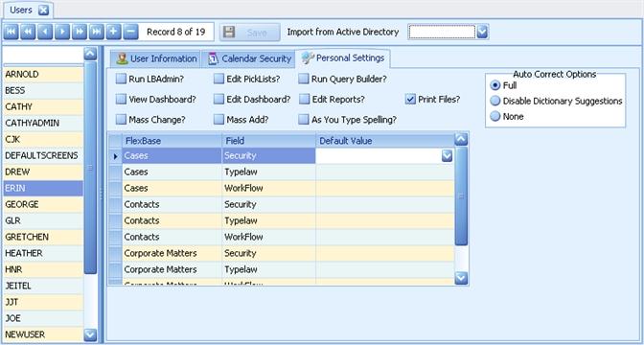This screenshot has width=644, height=345.
Task: Open Import from Active Directory dropdown
Action: click(x=483, y=32)
